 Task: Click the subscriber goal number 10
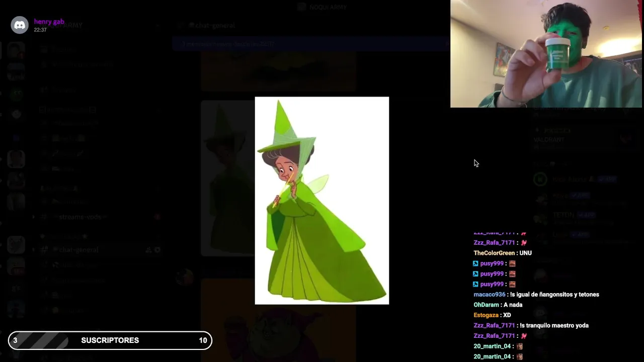tap(203, 340)
